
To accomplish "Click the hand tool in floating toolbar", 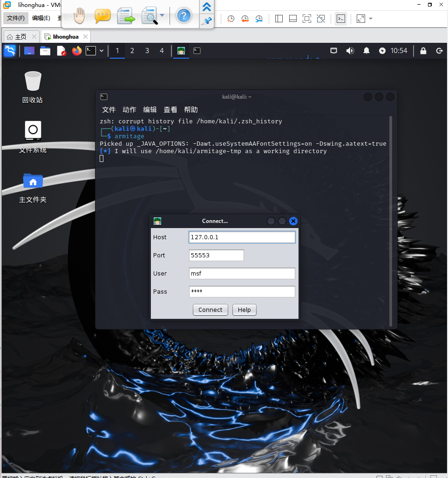I will tap(79, 16).
